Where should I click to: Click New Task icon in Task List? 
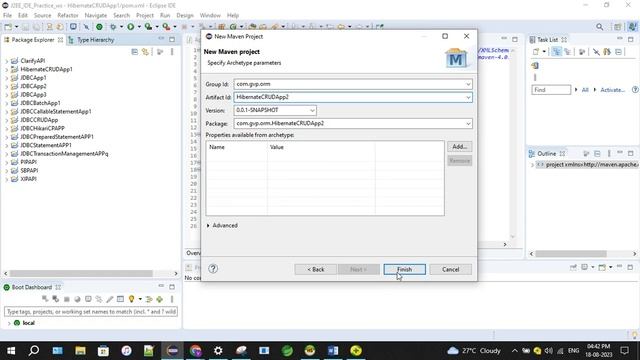(536, 52)
